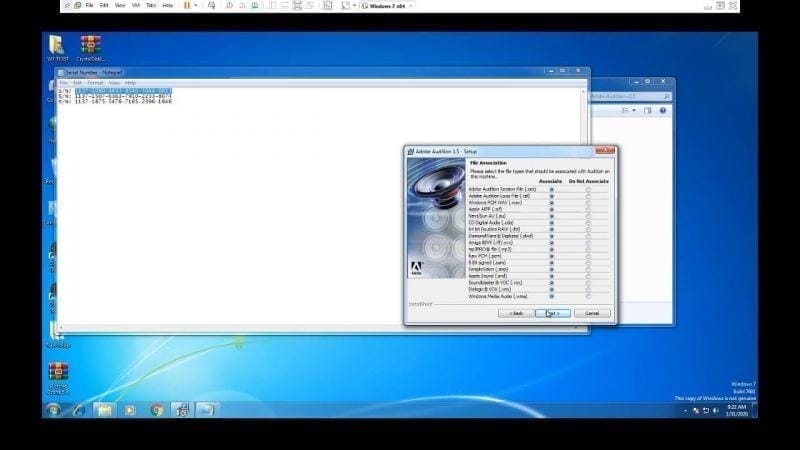Open the VMware Help menu
The width and height of the screenshot is (800, 450).
pyautogui.click(x=167, y=6)
